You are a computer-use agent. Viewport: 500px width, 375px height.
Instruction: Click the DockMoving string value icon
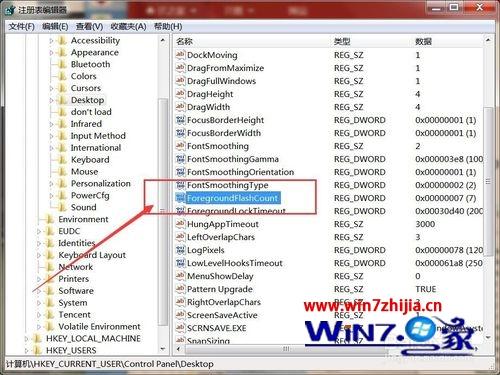click(x=180, y=55)
